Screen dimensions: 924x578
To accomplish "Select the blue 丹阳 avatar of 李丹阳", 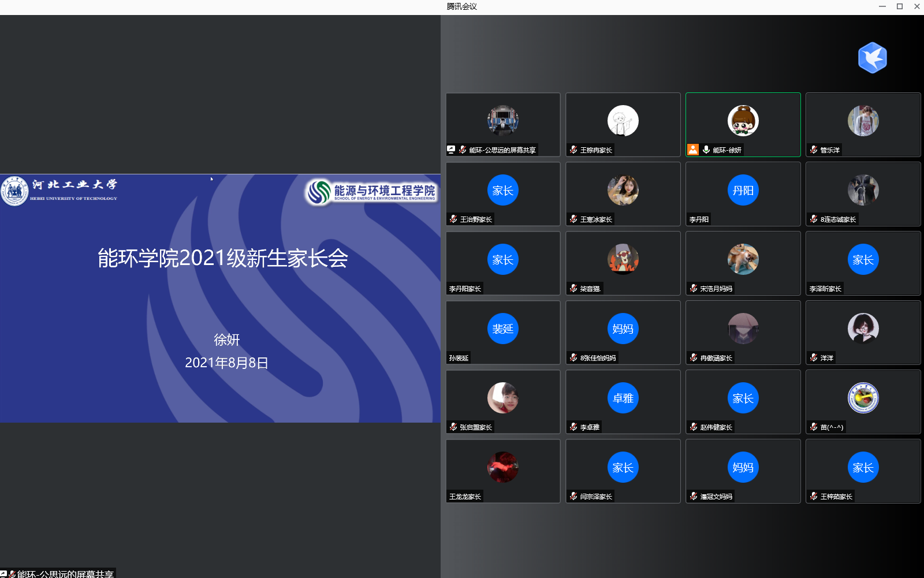I will click(x=743, y=190).
